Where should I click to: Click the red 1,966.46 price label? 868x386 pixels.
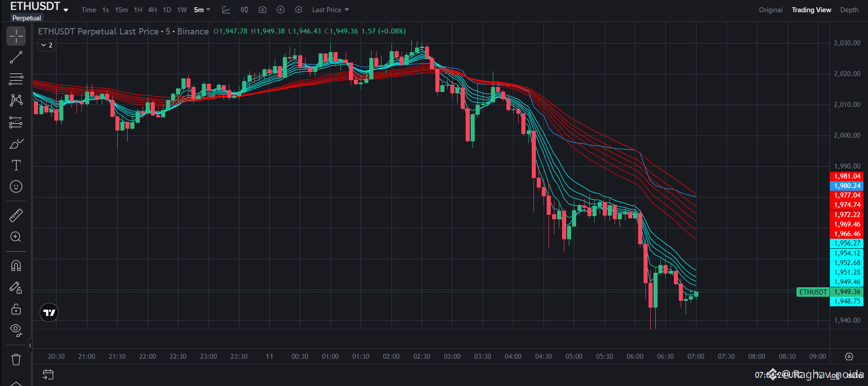click(847, 234)
